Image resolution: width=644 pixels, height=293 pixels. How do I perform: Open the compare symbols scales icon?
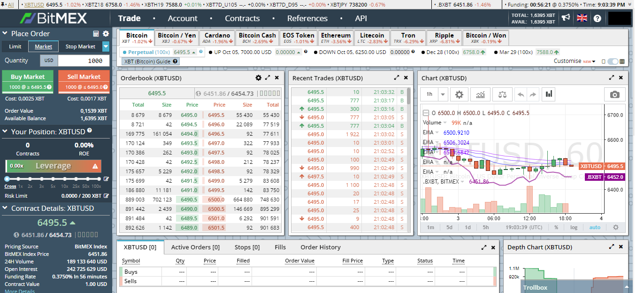coord(502,94)
